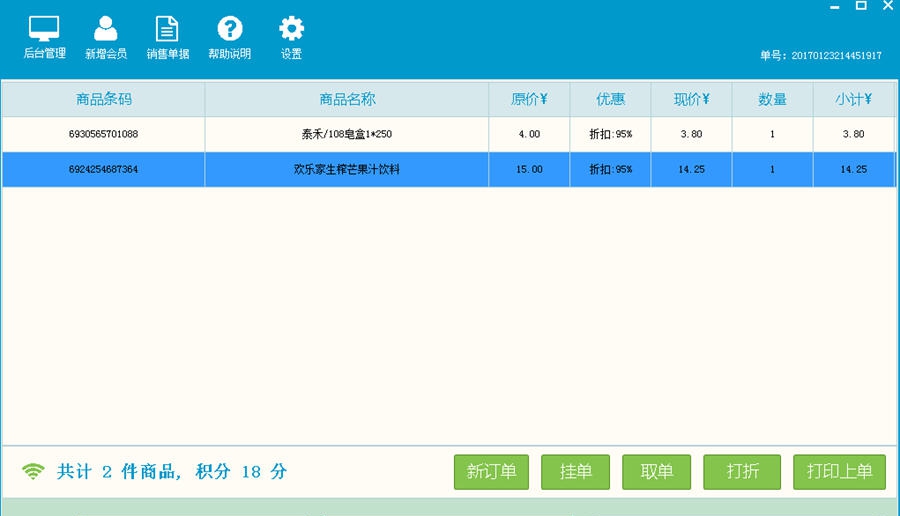
Task: Click 折扣:95% in the soap box row
Action: (610, 134)
